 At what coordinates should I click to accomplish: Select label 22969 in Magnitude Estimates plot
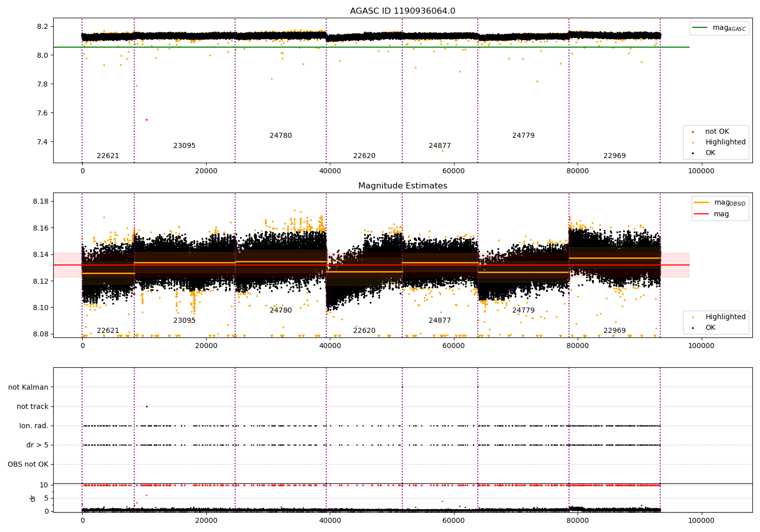[615, 331]
